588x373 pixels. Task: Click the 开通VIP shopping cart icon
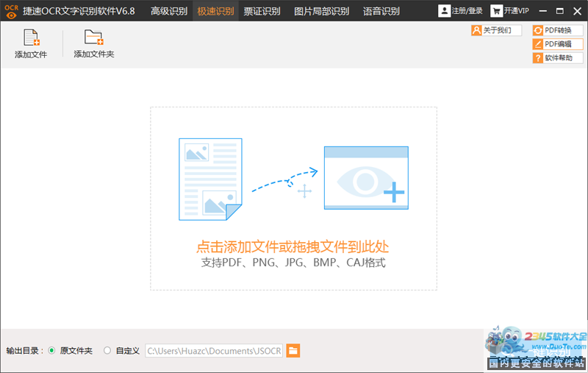497,11
